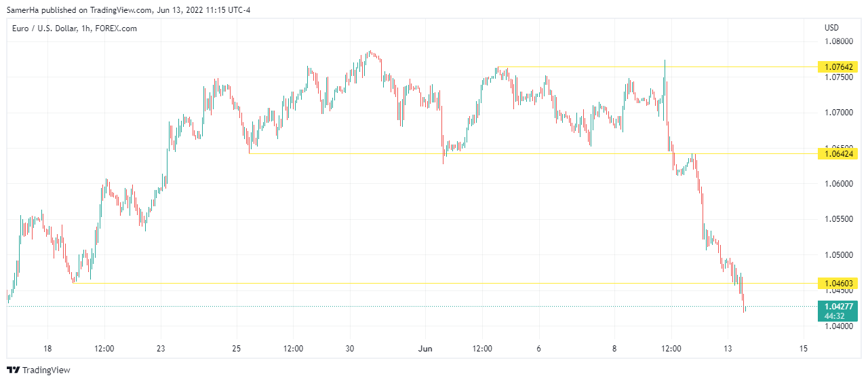Click the 1.04000 price axis label
This screenshot has width=868, height=382.
(839, 326)
